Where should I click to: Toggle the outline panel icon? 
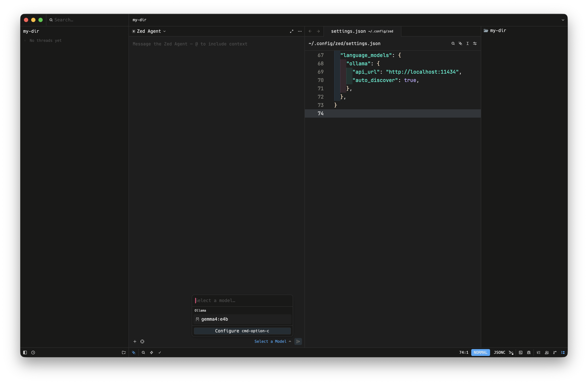pos(539,353)
